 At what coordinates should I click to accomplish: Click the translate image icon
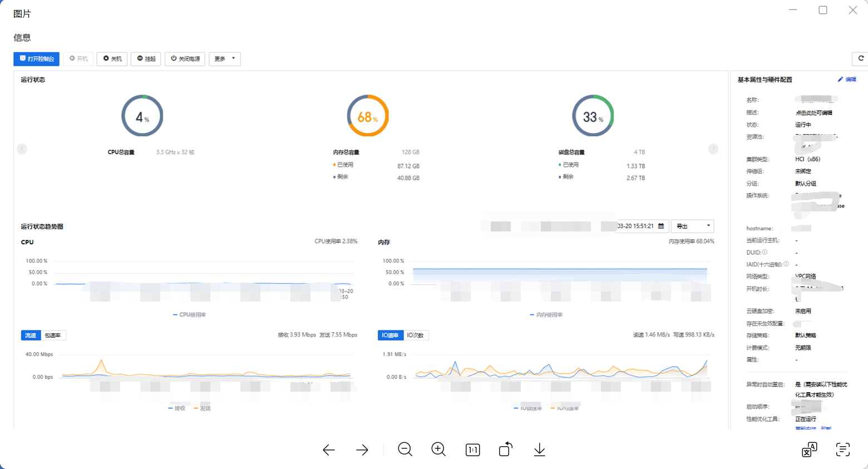[809, 450]
